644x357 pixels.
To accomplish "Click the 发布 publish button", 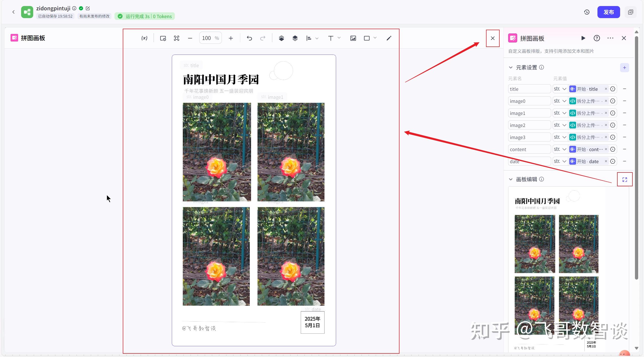I will (609, 12).
